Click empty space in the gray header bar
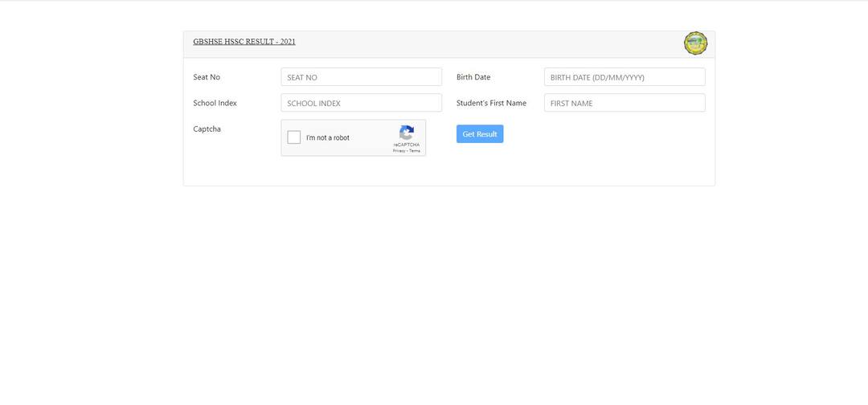Viewport: 868px width, 405px height. tap(482, 44)
